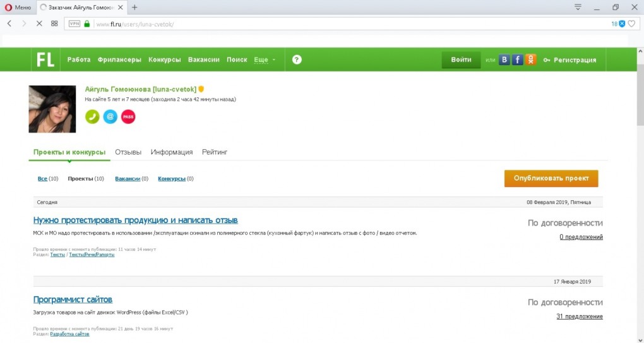Screen dimensions: 644x343
Task: Click the green secure lock icon
Action: (x=86, y=24)
